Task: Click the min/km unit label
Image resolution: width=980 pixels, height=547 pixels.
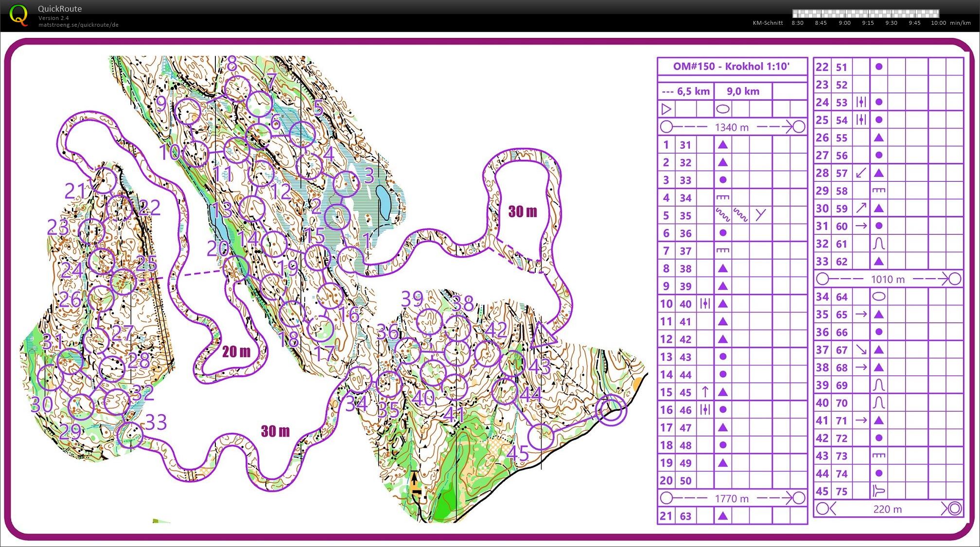Action: (x=960, y=23)
